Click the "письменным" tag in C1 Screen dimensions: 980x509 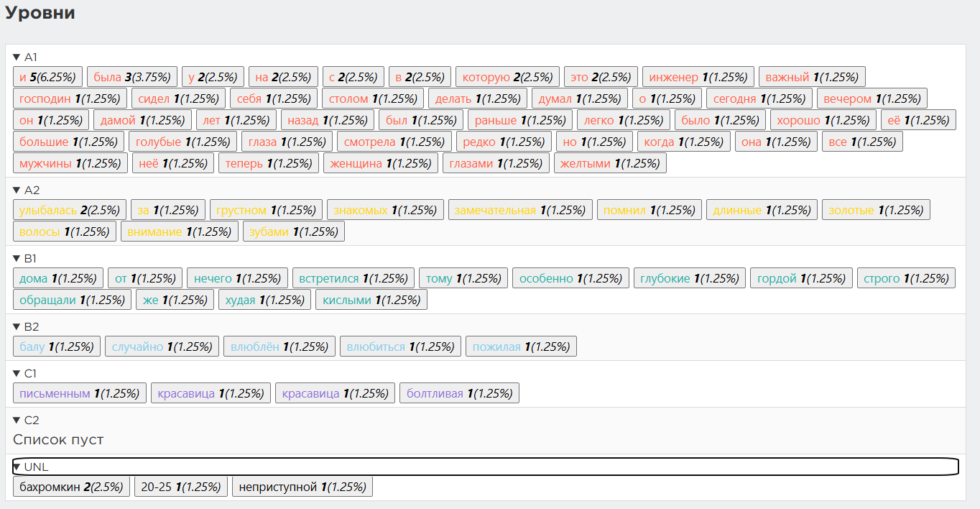tap(79, 393)
